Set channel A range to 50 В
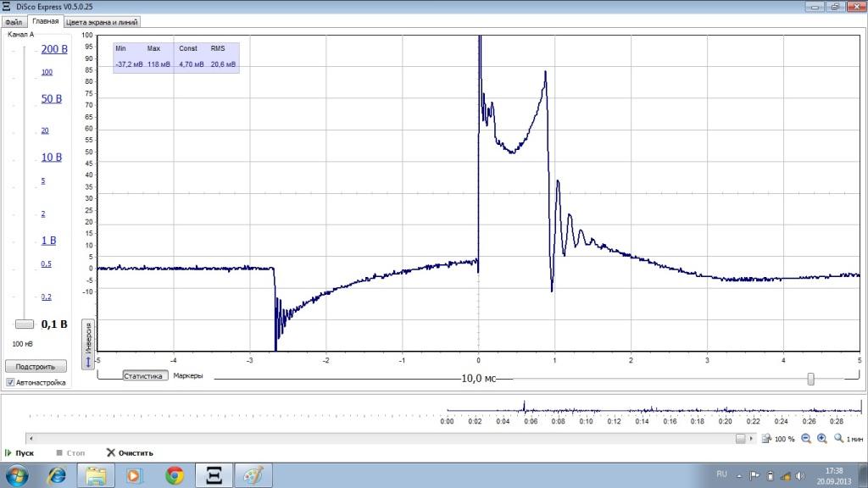The width and height of the screenshot is (868, 488). tap(52, 98)
